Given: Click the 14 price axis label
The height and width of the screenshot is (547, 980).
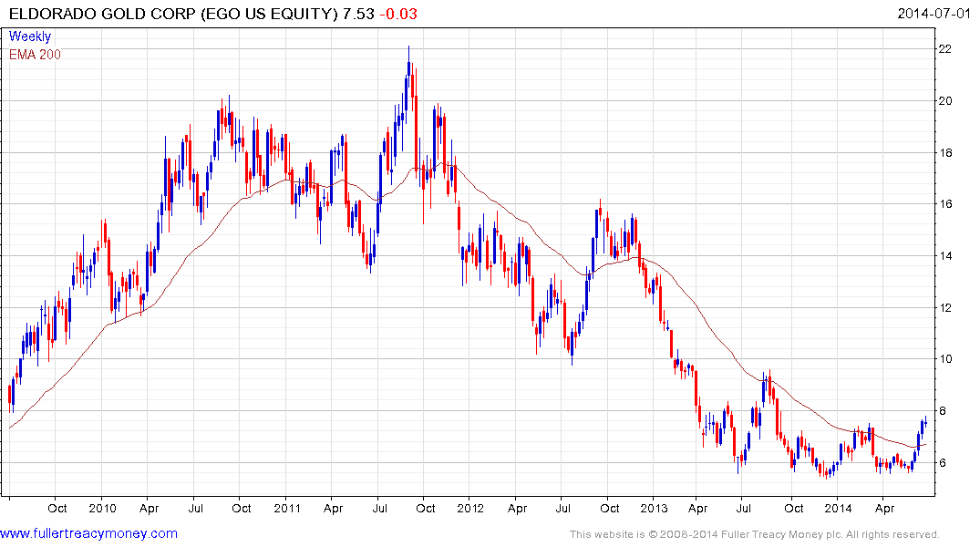Looking at the screenshot, I should (x=945, y=255).
